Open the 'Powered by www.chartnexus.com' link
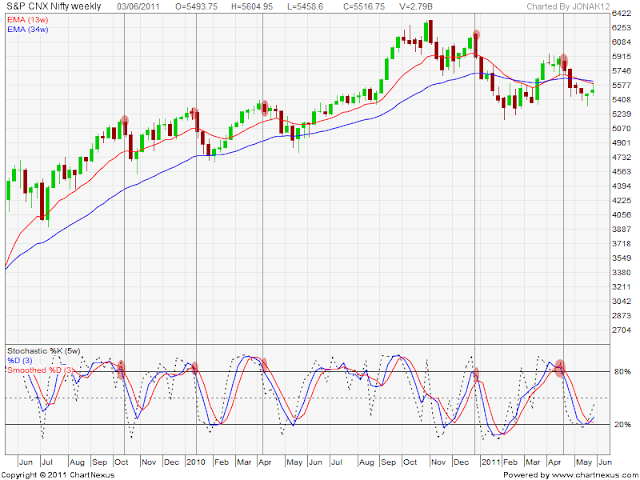The width and height of the screenshot is (640, 480). 570,475
